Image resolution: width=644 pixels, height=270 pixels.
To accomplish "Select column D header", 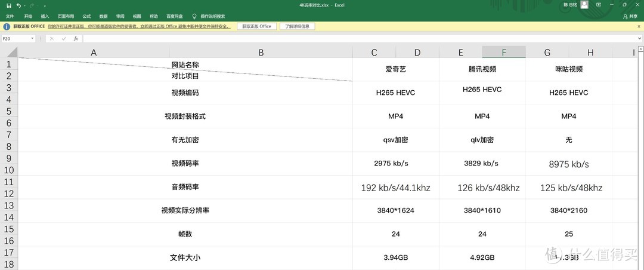I will [x=417, y=53].
